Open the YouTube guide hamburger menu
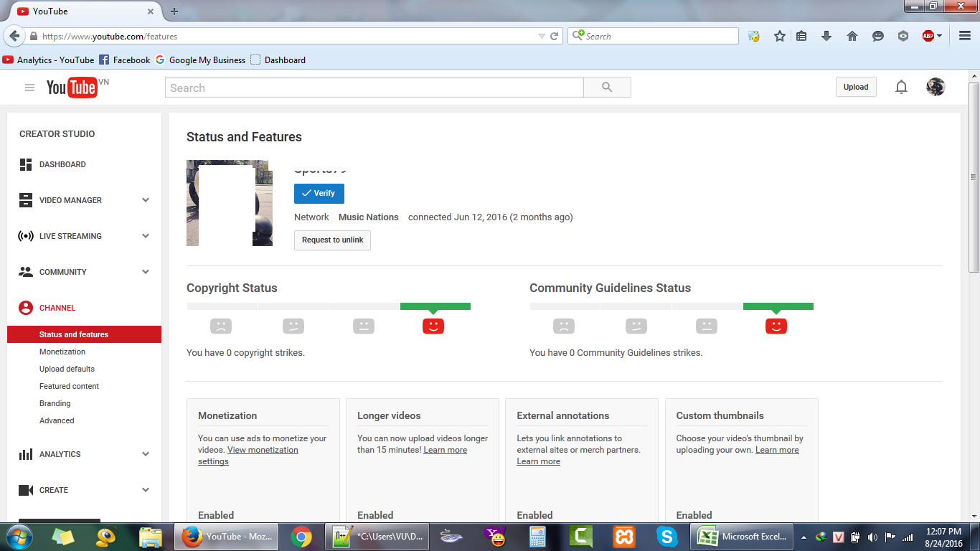Screen dimensions: 980x551 coord(29,88)
